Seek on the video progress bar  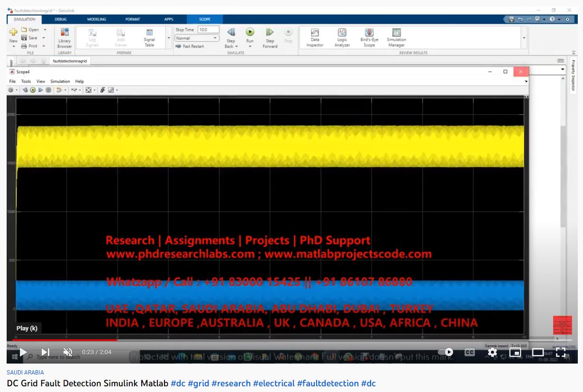coord(284,340)
